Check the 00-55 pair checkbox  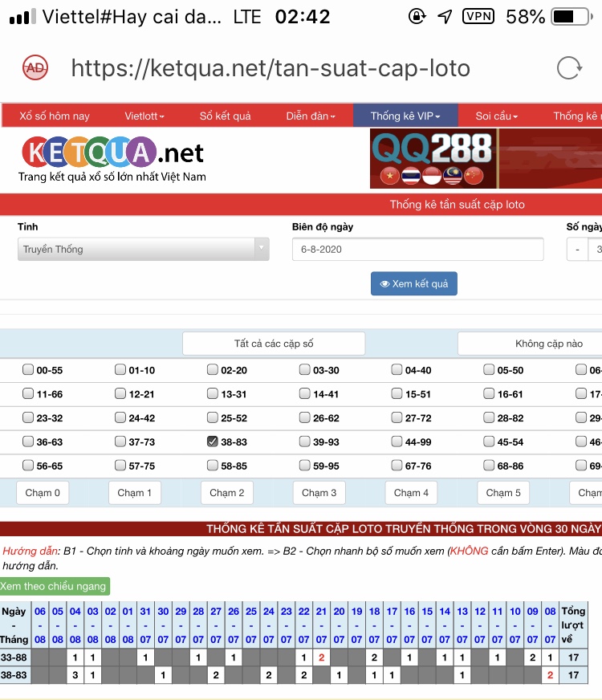[x=29, y=370]
